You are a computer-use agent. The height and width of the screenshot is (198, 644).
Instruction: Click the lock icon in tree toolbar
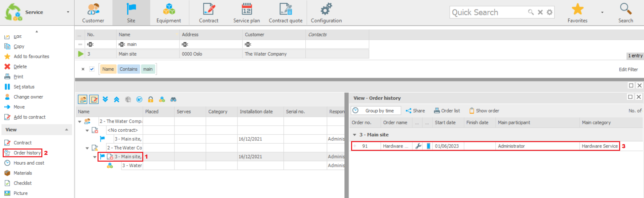(x=151, y=99)
